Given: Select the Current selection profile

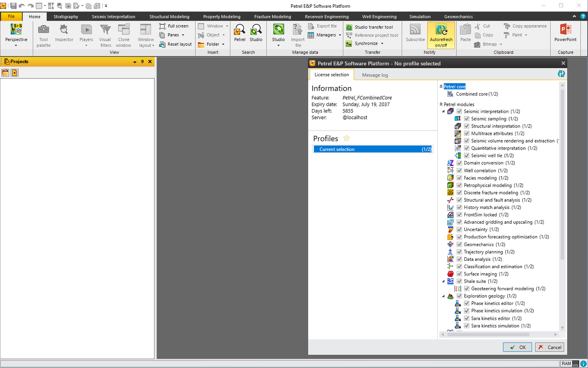Looking at the screenshot, I should click(x=372, y=149).
